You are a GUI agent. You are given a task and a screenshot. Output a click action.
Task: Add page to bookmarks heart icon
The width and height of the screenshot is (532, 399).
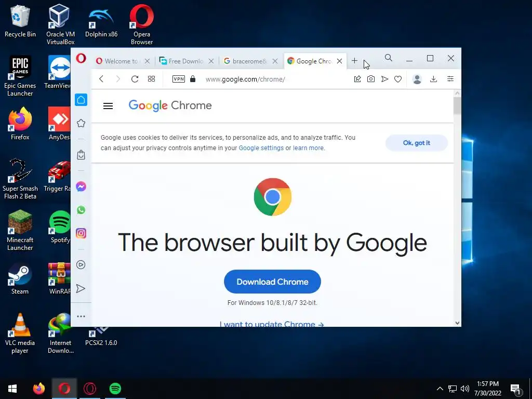click(398, 79)
